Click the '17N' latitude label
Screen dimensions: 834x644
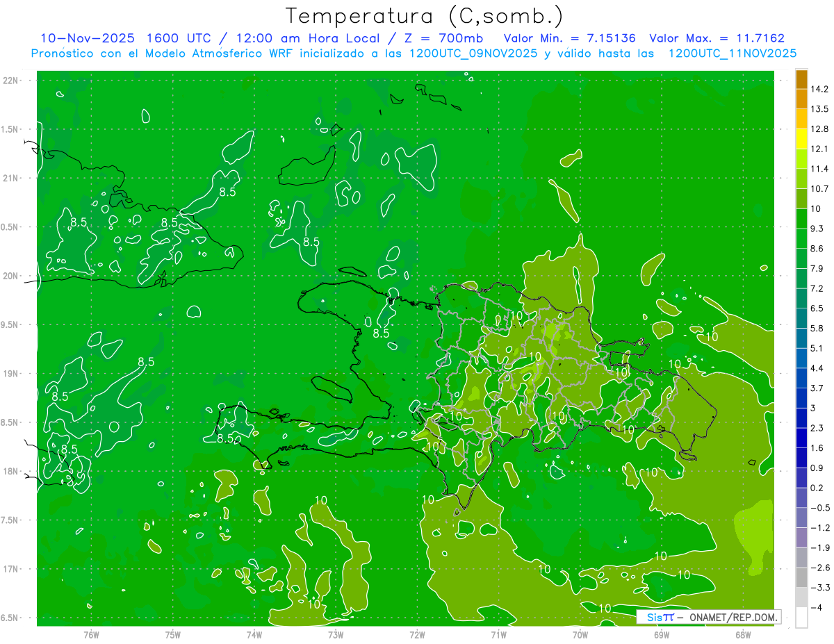pos(12,570)
